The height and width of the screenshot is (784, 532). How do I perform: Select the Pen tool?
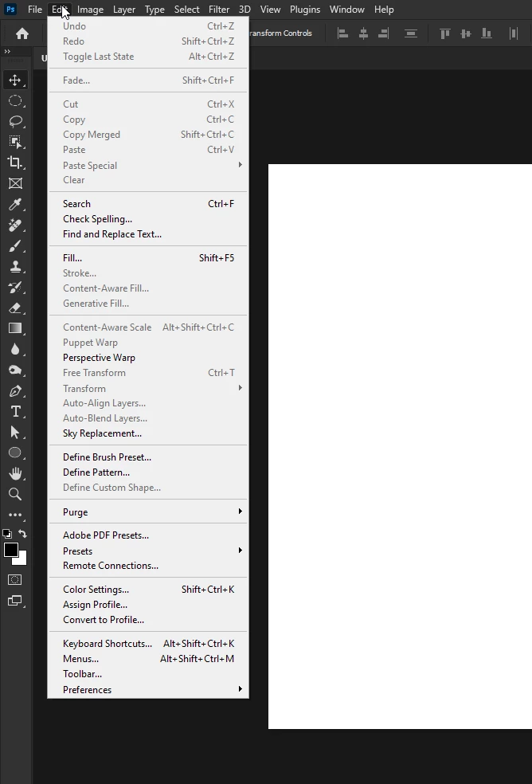click(x=15, y=390)
